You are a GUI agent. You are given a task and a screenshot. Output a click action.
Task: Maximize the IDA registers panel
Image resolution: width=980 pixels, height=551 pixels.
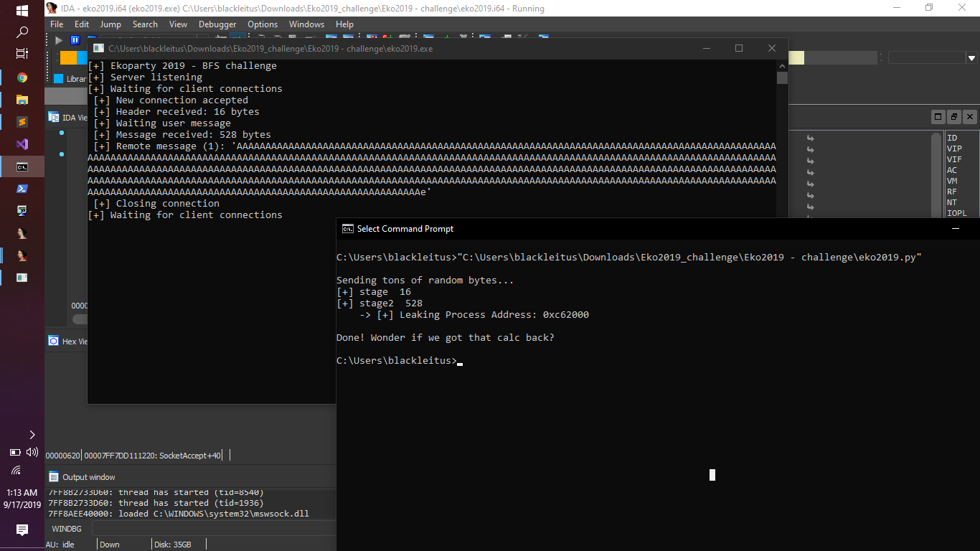pos(938,116)
